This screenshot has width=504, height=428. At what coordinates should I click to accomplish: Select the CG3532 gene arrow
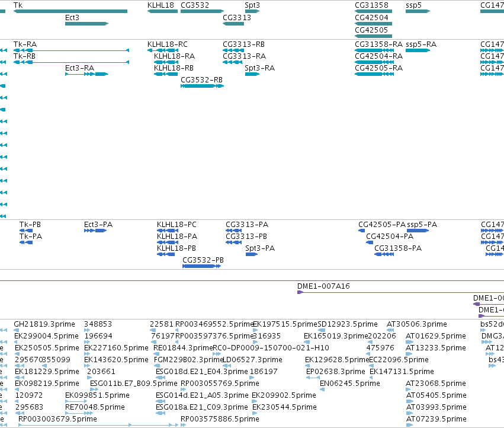(x=202, y=11)
